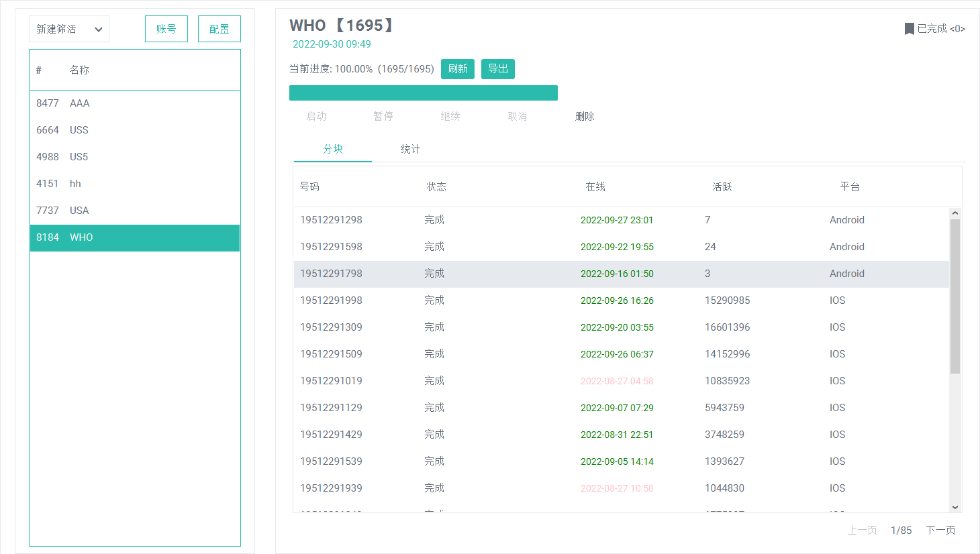Click the 活跃 column header
Screen dimensions: 980x554
pos(722,186)
